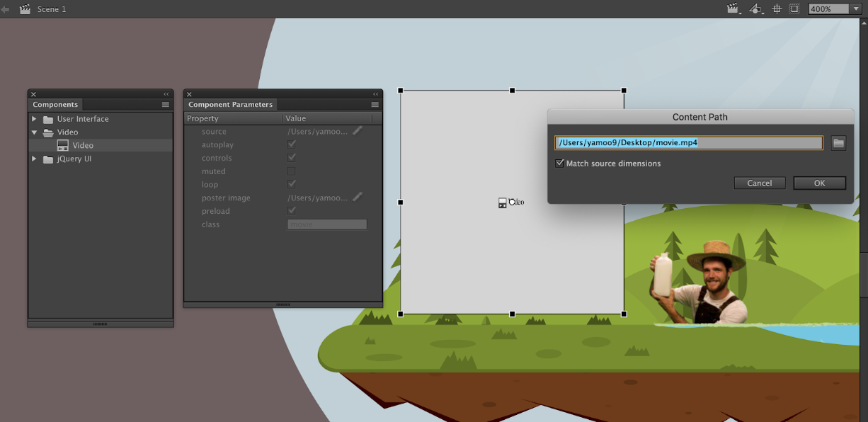Toggle the controls checkbox
Viewport: 868px width, 422px height.
pyautogui.click(x=291, y=158)
